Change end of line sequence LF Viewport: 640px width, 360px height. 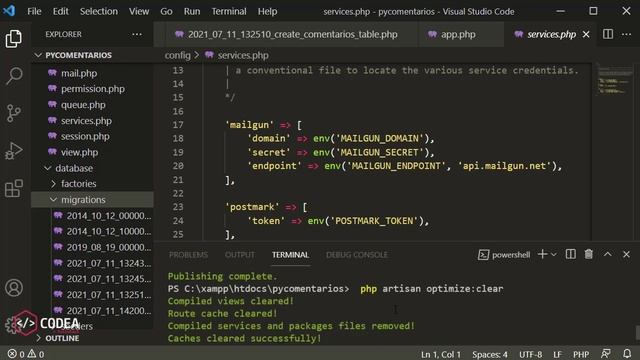pos(558,354)
